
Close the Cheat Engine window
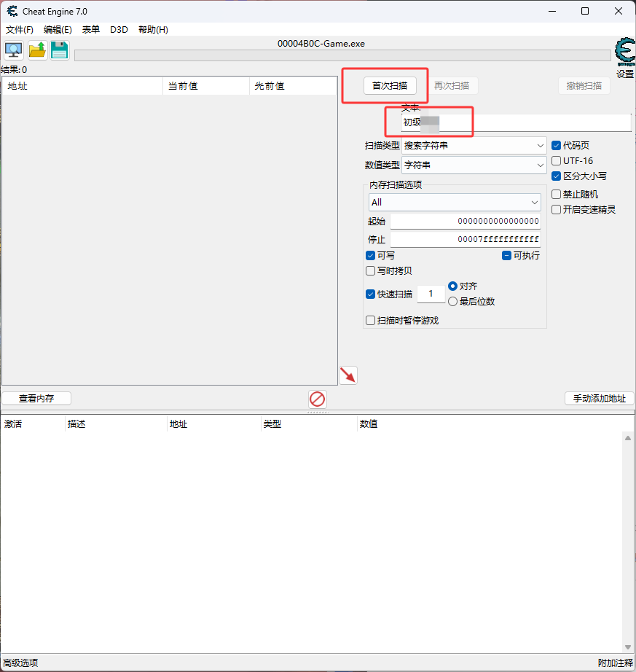(x=619, y=11)
